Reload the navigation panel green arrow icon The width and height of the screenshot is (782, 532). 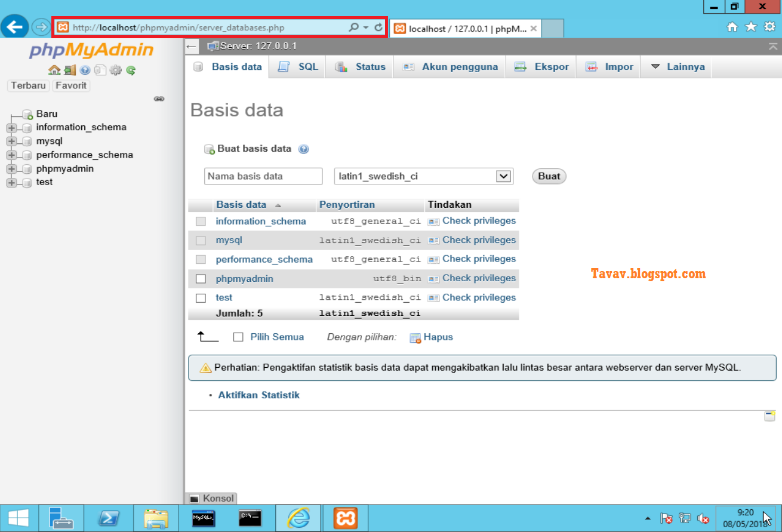[131, 70]
